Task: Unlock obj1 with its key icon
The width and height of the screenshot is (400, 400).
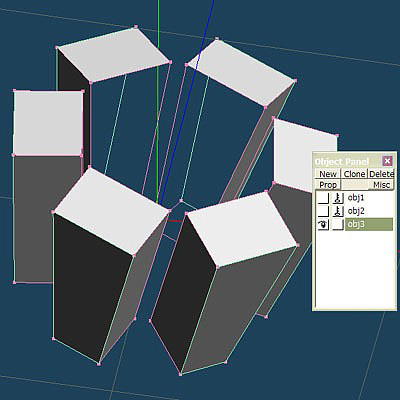Action: coord(338,198)
